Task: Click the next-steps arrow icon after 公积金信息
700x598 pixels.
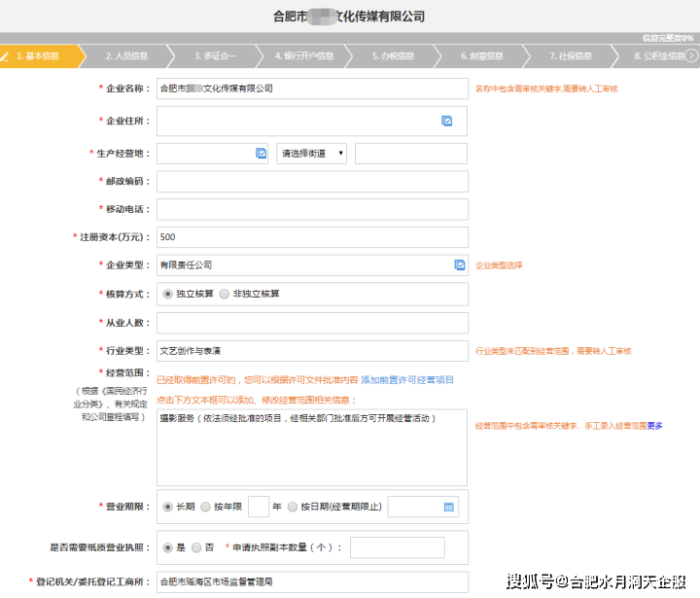Action: [691, 55]
